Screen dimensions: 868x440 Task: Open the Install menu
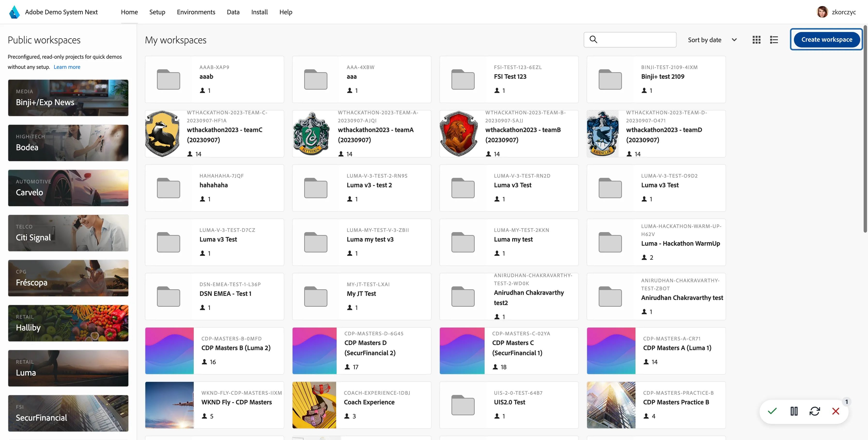click(x=259, y=12)
